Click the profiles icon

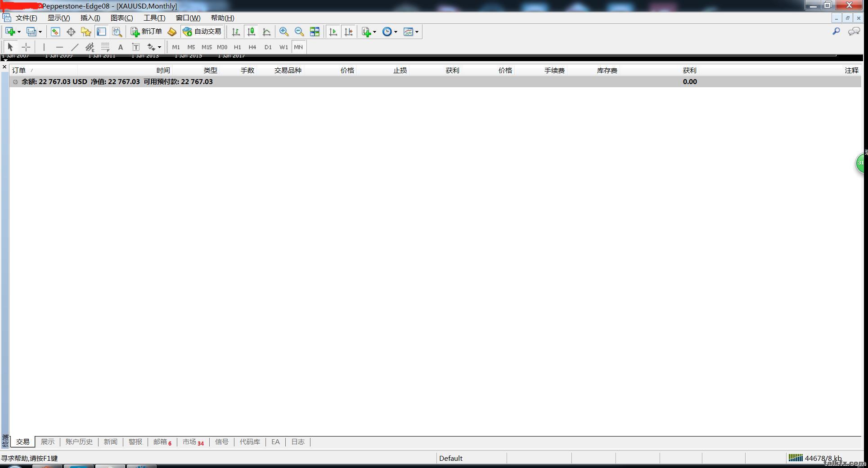click(x=31, y=31)
